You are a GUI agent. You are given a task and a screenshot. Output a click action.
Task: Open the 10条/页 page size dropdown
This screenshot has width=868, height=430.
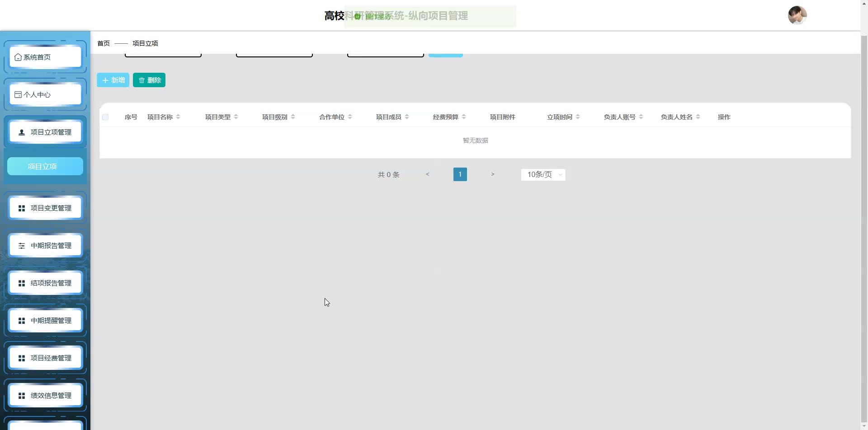tap(543, 175)
